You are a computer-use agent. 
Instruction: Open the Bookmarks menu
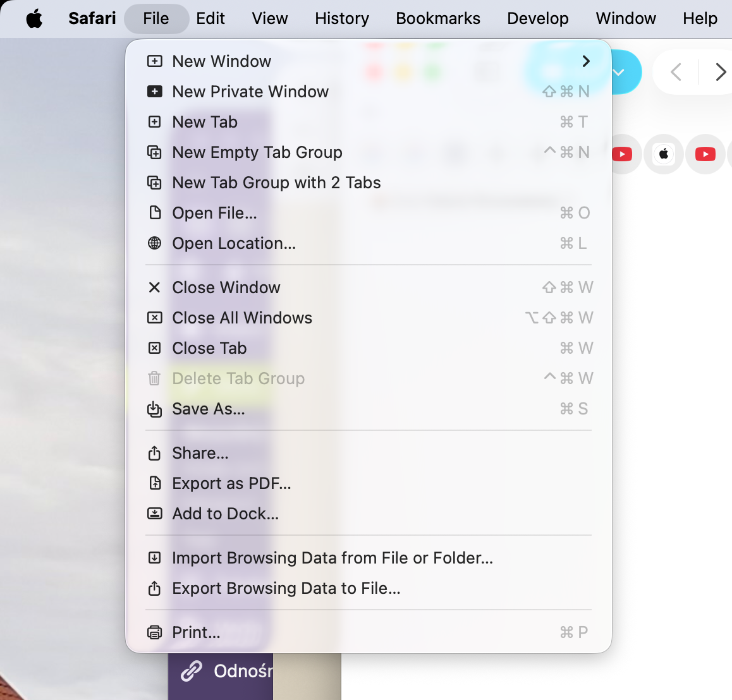(438, 19)
